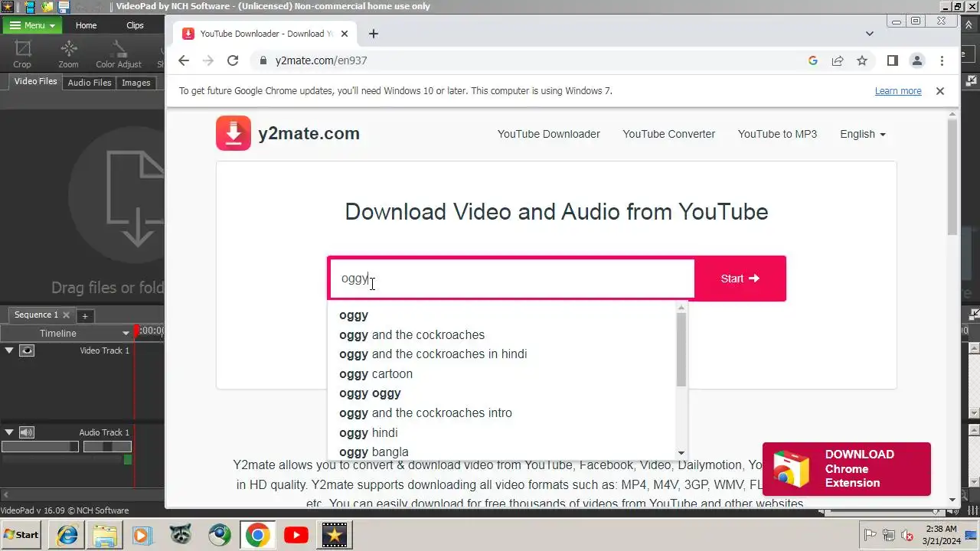Open the Timeline mode dropdown
This screenshot has height=551, width=980.
tap(126, 333)
